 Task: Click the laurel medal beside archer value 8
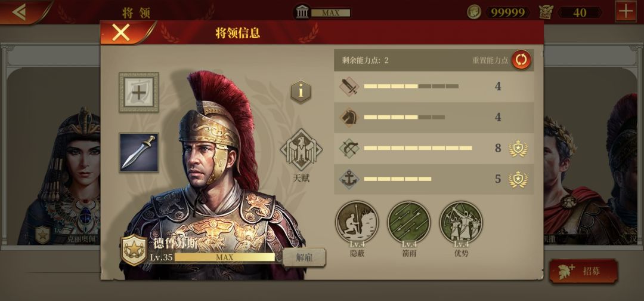pyautogui.click(x=518, y=149)
